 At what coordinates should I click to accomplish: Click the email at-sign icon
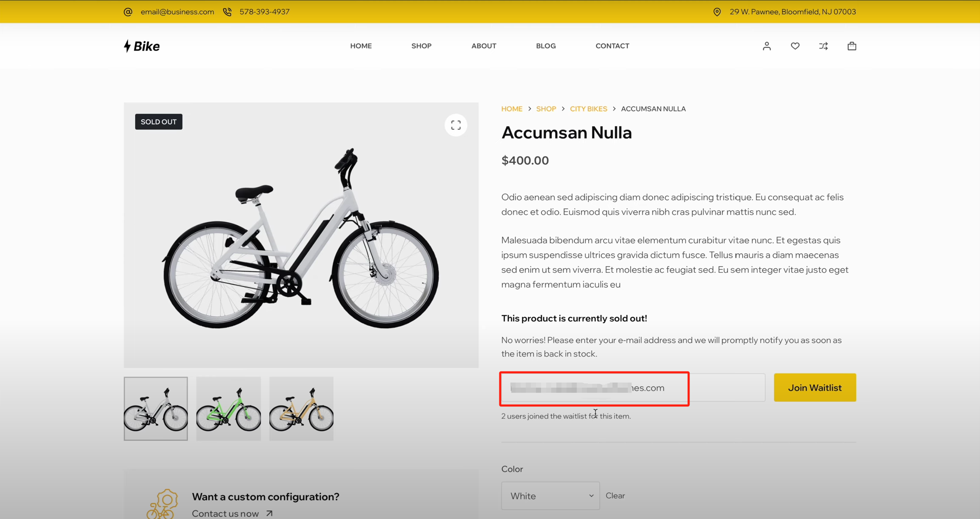point(128,12)
